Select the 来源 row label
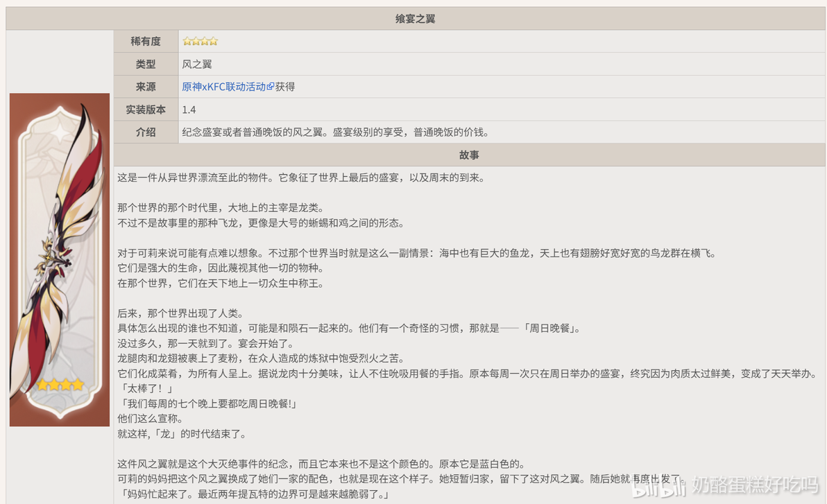Image resolution: width=827 pixels, height=504 pixels. (146, 87)
